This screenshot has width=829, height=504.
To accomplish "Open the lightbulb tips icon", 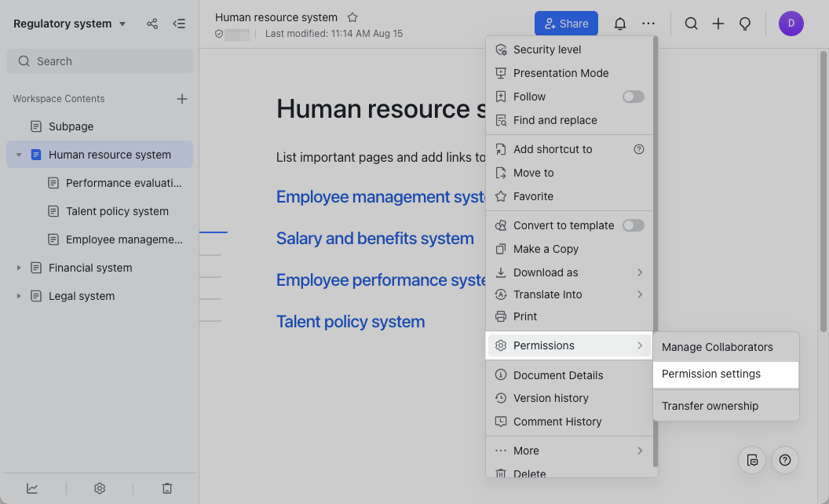I will point(745,24).
